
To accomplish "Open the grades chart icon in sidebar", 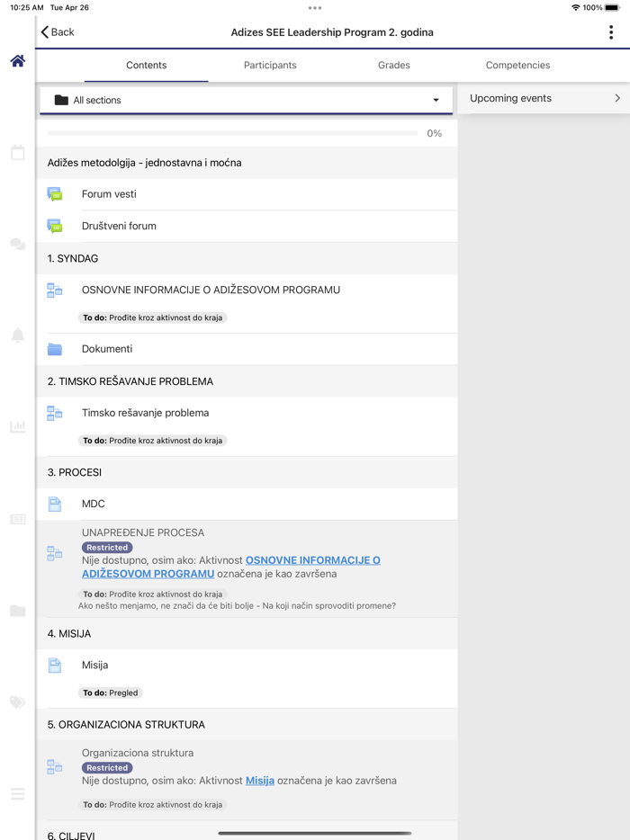I will (18, 427).
